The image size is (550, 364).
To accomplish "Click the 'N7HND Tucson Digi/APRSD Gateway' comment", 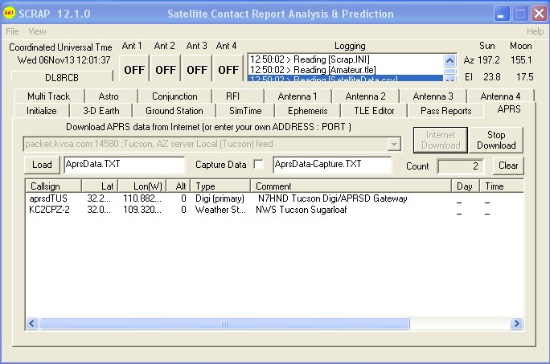I will coord(333,199).
